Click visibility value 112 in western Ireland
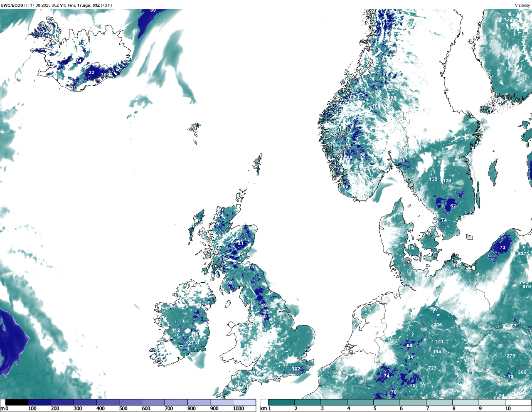Viewport: 532px width, 412px height. [x=176, y=331]
